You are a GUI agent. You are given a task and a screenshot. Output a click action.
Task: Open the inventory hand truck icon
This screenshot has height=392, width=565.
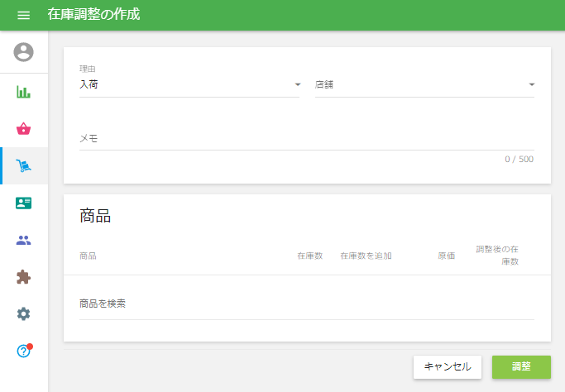[x=24, y=165]
